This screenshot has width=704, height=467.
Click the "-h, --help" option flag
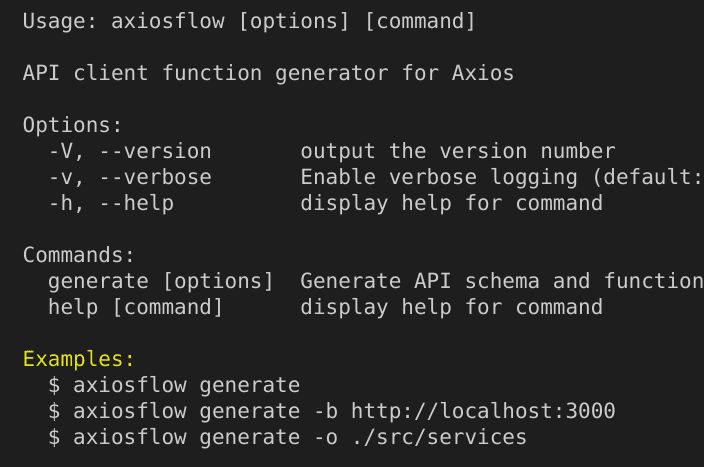(x=111, y=203)
